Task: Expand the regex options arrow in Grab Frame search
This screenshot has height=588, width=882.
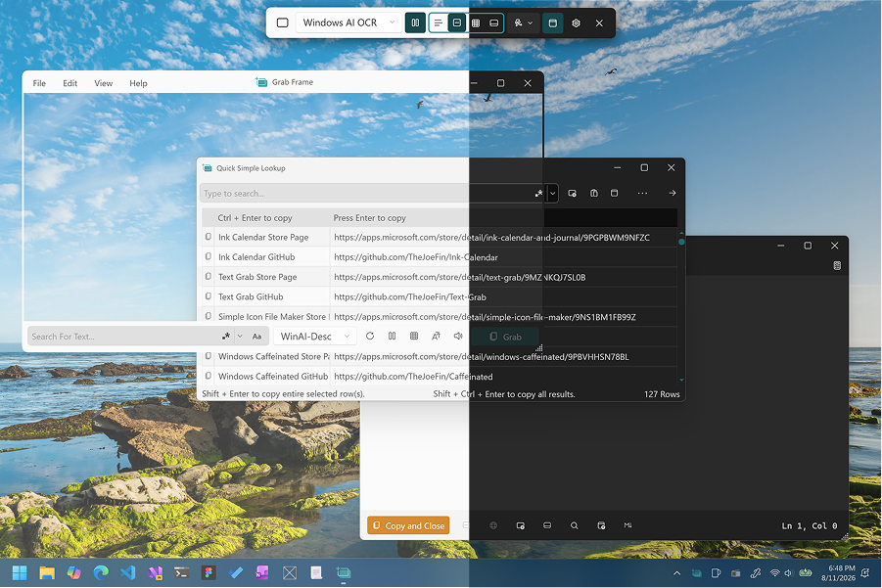Action: pos(240,337)
